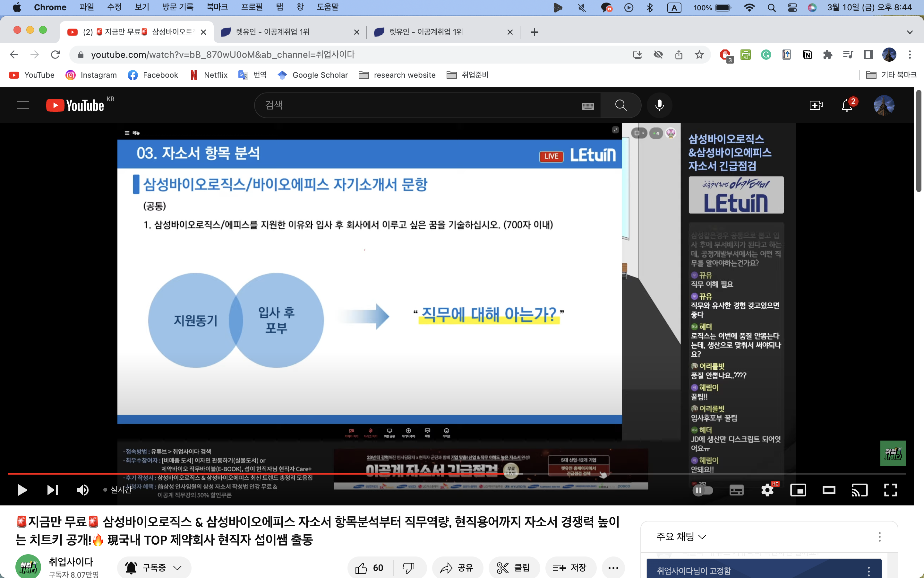924x578 pixels.
Task: Open 구독중 subscription dropdown
Action: tap(154, 568)
